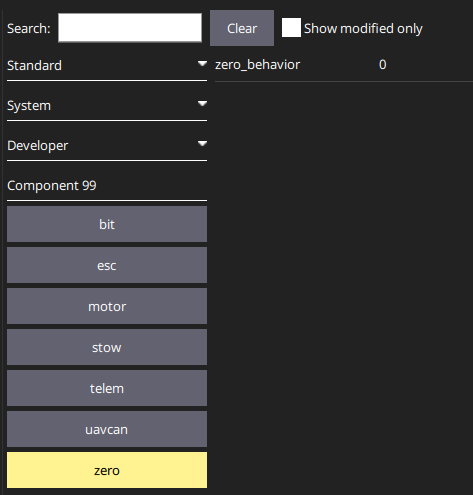This screenshot has height=495, width=473.
Task: Expand the Developer category dropdown arrow
Action: 202,144
